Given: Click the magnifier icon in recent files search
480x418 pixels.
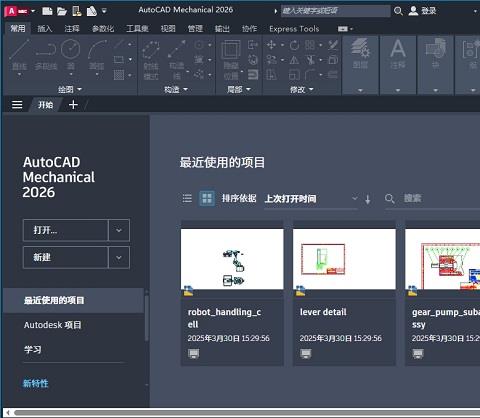Looking at the screenshot, I should pyautogui.click(x=389, y=199).
